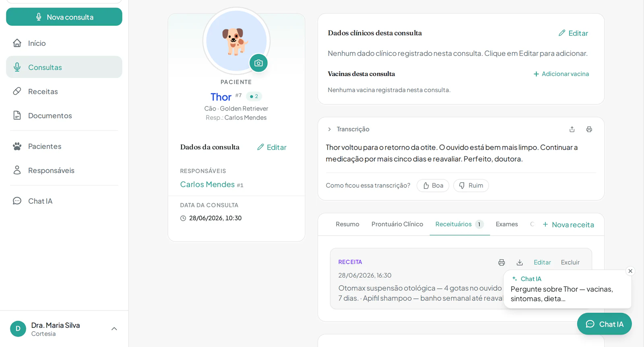The height and width of the screenshot is (347, 644).
Task: Switch to the Exames tab
Action: 507,224
